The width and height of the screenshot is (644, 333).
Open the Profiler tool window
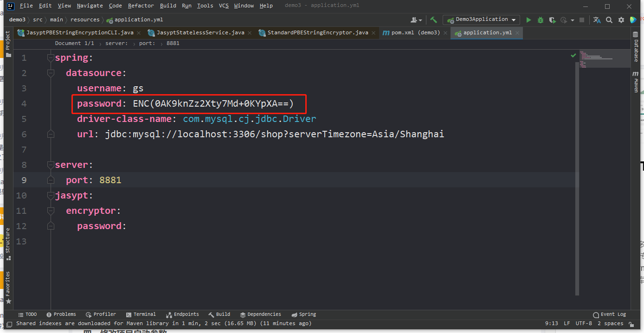pyautogui.click(x=101, y=314)
